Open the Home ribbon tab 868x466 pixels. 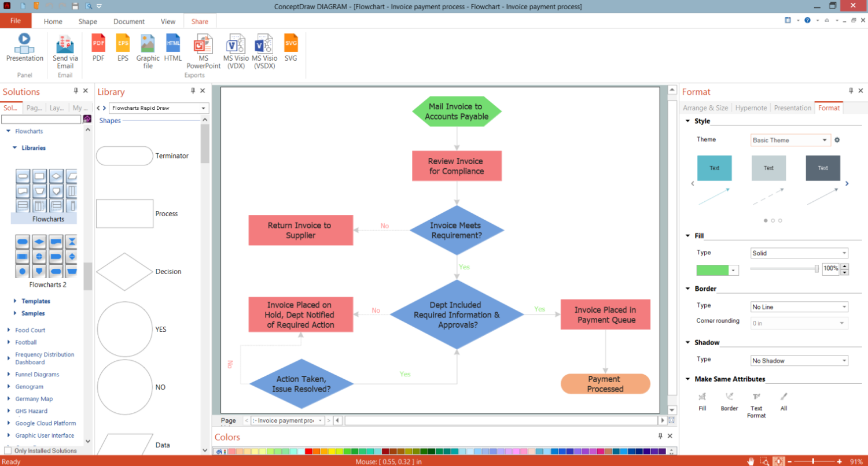click(x=53, y=21)
